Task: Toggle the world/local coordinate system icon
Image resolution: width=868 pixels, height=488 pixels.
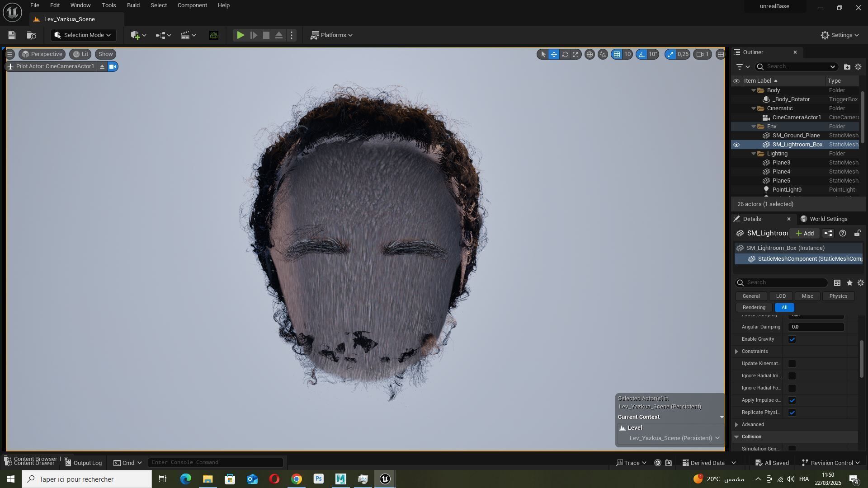Action: (x=590, y=54)
